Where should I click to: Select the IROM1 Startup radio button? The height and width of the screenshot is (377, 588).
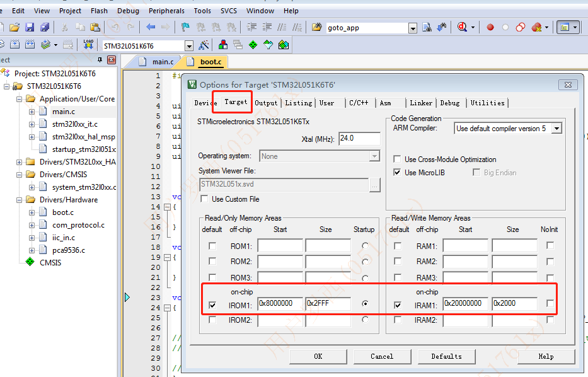366,303
